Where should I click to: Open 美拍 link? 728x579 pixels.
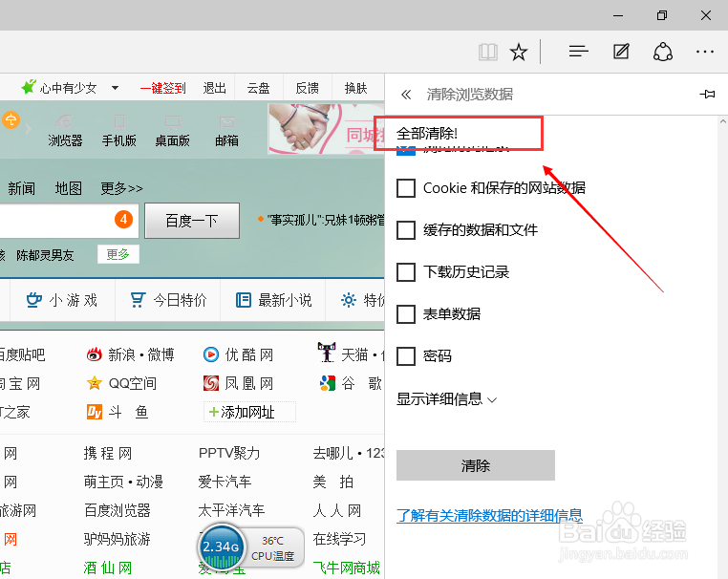point(332,482)
